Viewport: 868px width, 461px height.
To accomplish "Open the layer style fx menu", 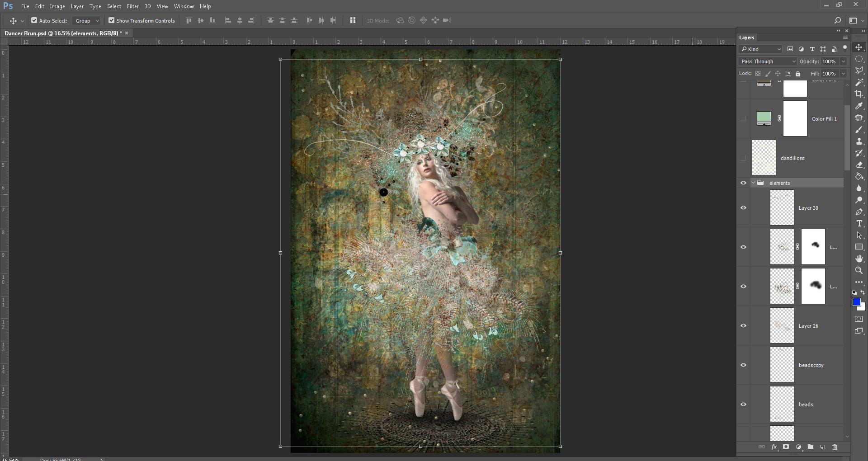I will tap(774, 447).
